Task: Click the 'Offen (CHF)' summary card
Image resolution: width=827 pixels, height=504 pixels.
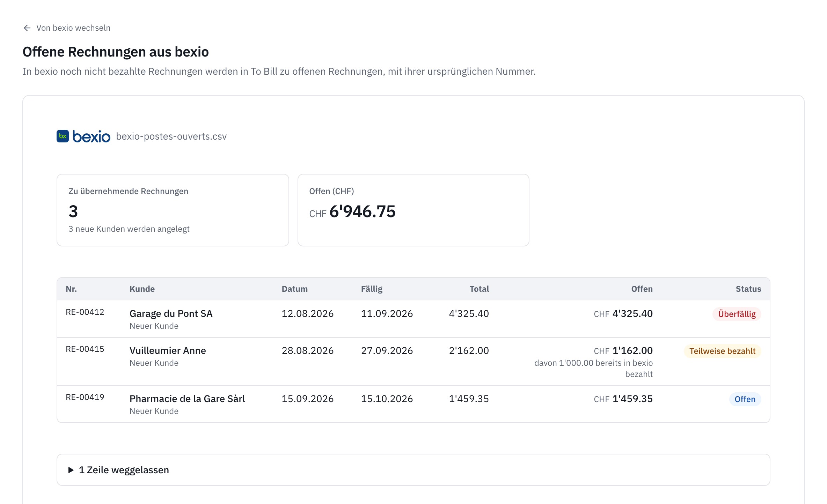Action: coord(413,210)
